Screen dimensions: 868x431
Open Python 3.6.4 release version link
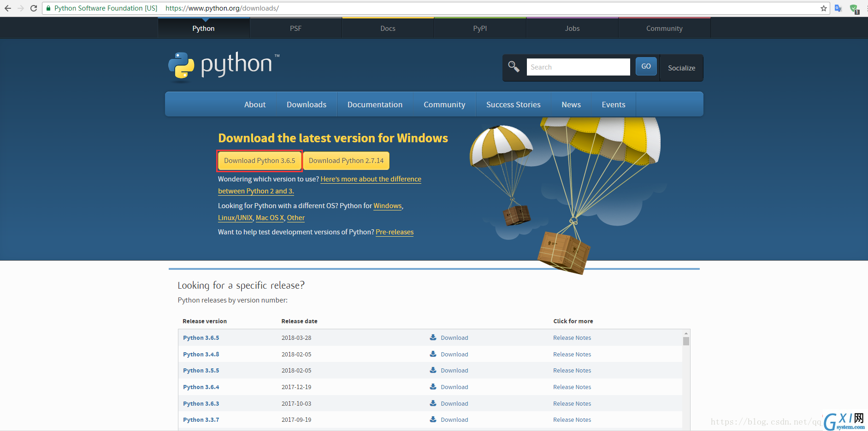(x=201, y=387)
